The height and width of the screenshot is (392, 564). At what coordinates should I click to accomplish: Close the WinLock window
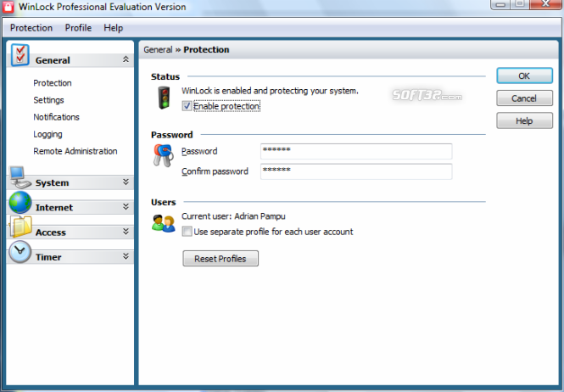tap(545, 4)
